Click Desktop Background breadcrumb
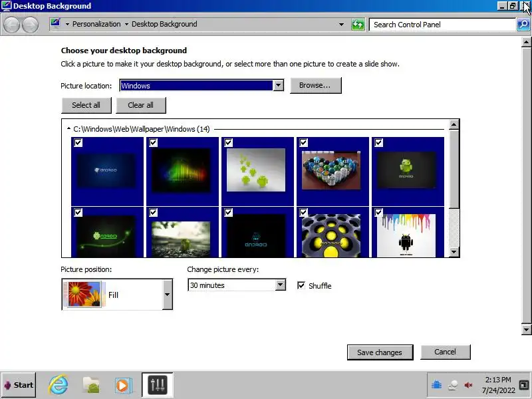Viewport: 532px width, 399px height. click(x=164, y=24)
